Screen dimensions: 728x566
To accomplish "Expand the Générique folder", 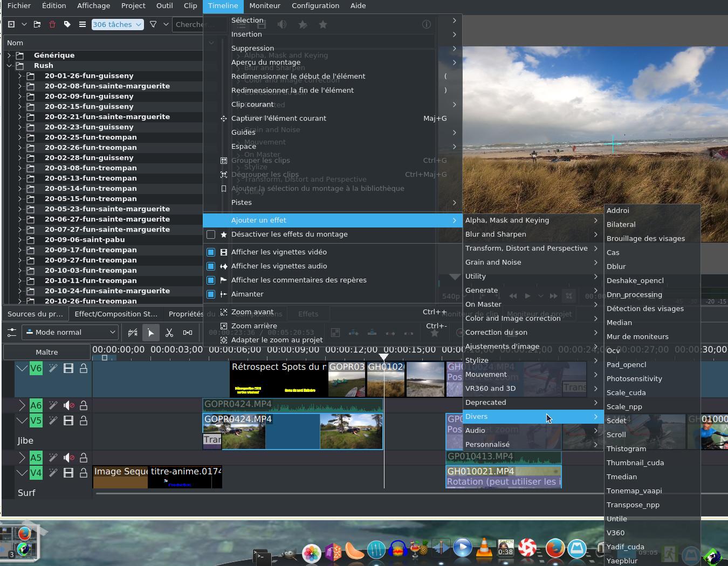I will pos(9,56).
